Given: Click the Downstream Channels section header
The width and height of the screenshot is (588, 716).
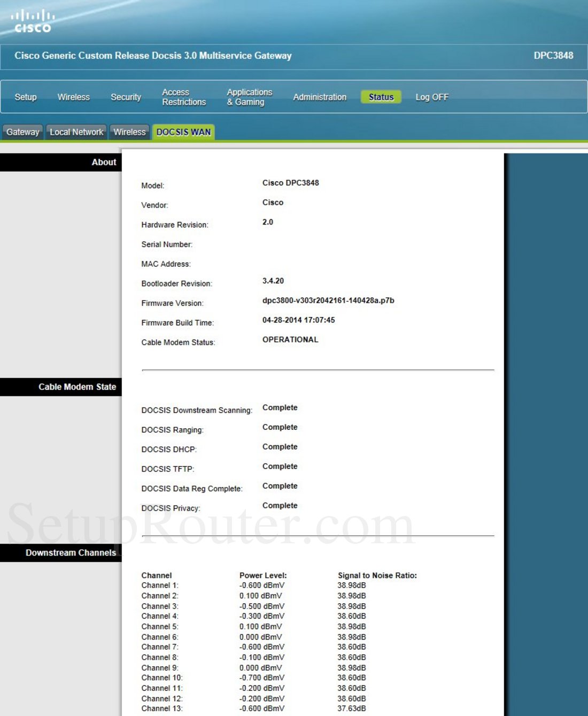Looking at the screenshot, I should click(x=71, y=552).
